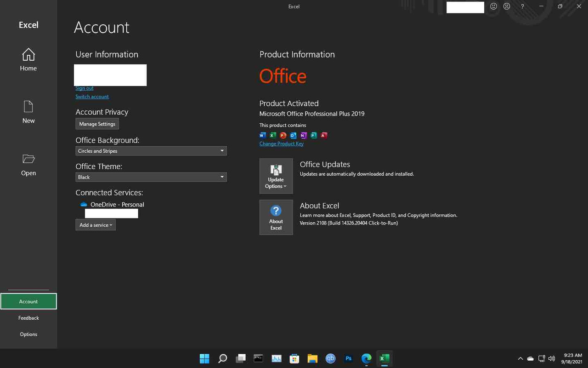Send a smile feedback icon
The width and height of the screenshot is (588, 368).
[x=494, y=6]
